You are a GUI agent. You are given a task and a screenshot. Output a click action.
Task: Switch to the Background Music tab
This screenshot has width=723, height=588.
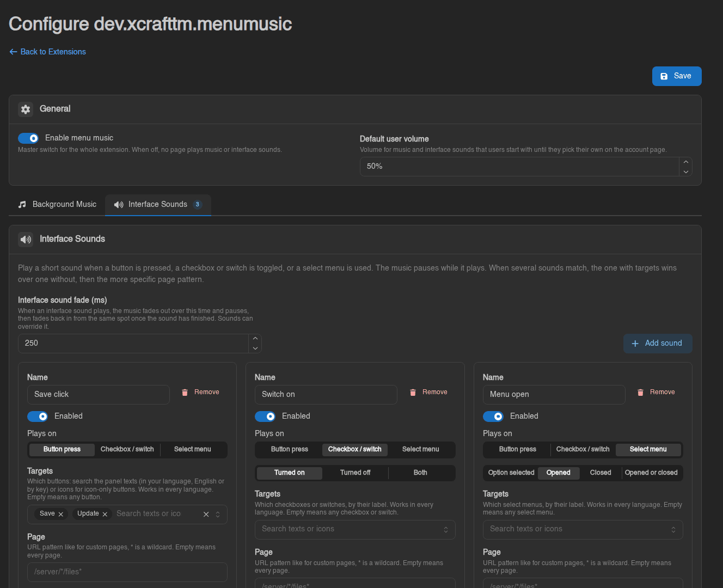[x=57, y=205]
